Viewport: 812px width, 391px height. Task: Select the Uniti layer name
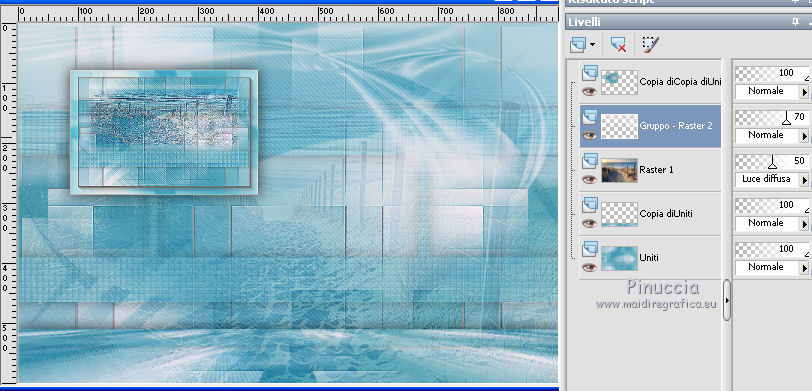pyautogui.click(x=649, y=257)
